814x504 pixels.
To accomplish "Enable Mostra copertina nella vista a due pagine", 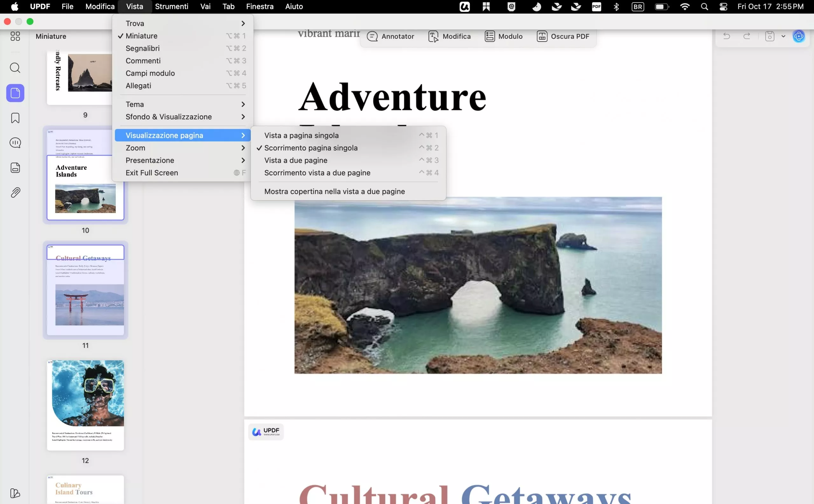I will coord(335,192).
